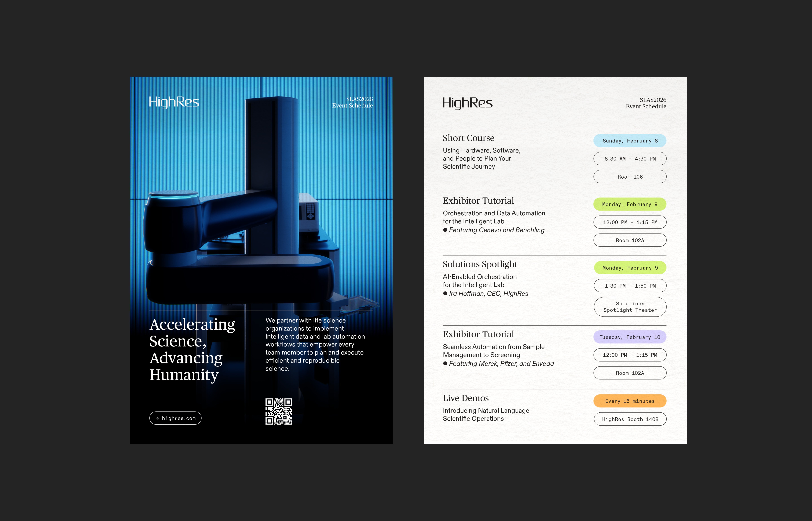Click green Monday, February 9 tag under Exhibitor Tutorial
Viewport: 812px width, 521px height.
pos(630,204)
